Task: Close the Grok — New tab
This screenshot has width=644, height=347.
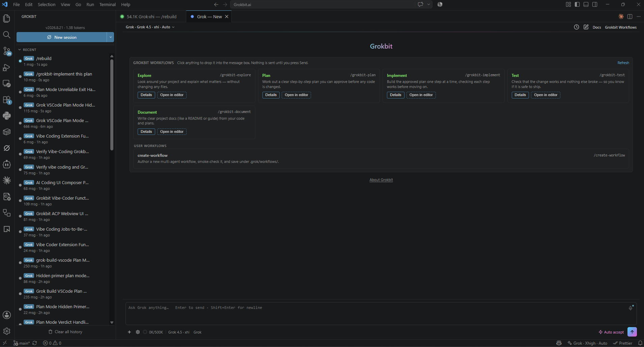Action: click(227, 17)
